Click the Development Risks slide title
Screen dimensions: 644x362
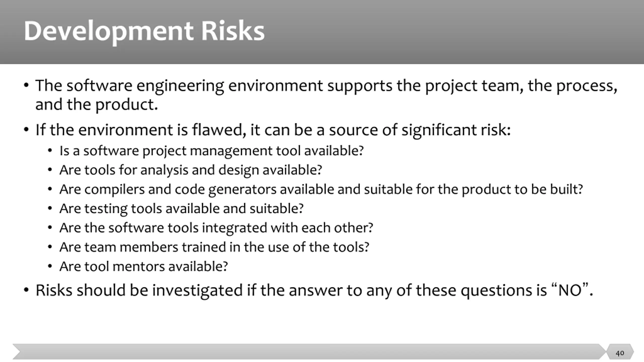pyautogui.click(x=144, y=31)
